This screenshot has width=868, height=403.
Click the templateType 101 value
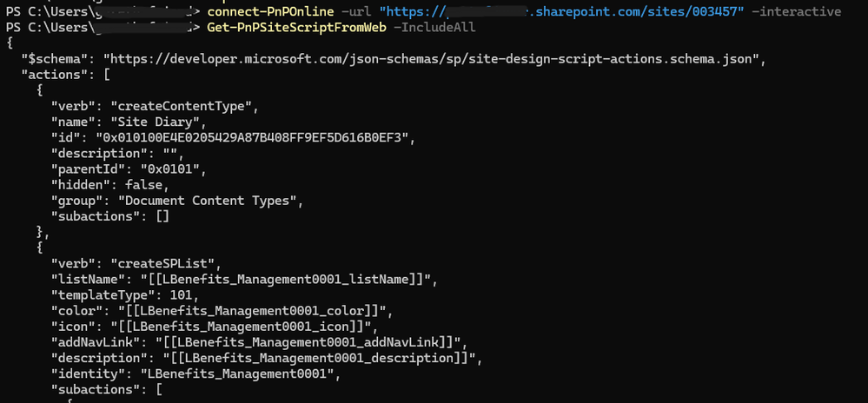point(181,295)
